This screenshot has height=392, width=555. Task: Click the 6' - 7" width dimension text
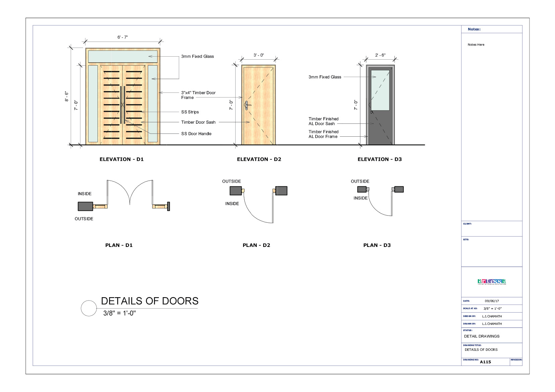click(x=122, y=37)
